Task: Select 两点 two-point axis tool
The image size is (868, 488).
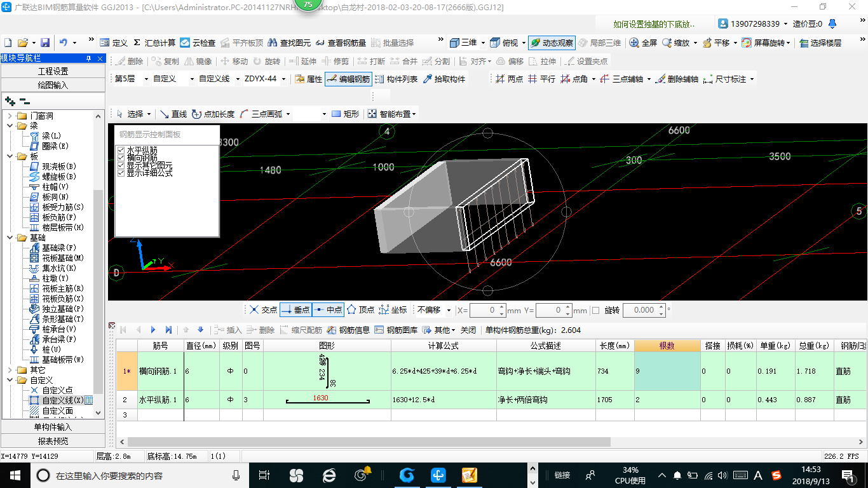Action: click(x=509, y=79)
